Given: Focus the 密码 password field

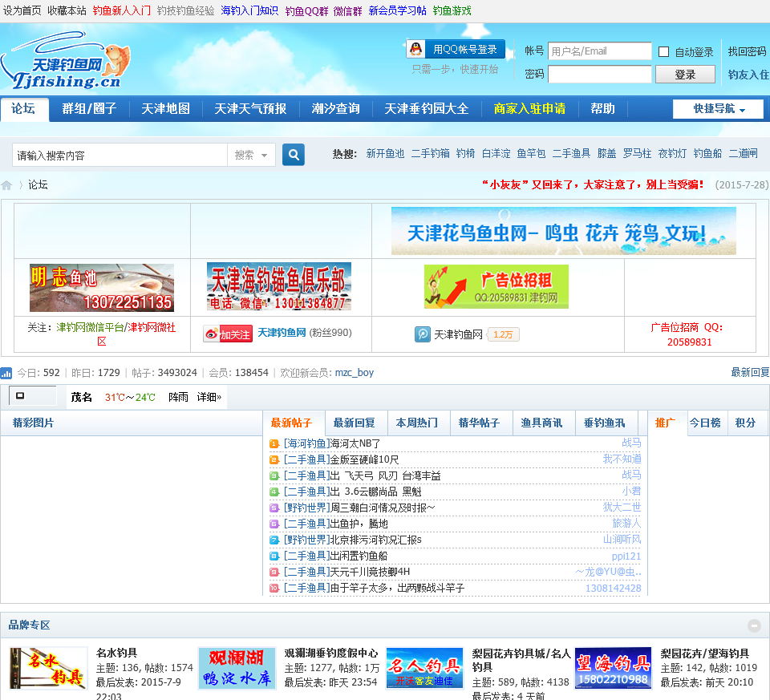Looking at the screenshot, I should pos(600,75).
